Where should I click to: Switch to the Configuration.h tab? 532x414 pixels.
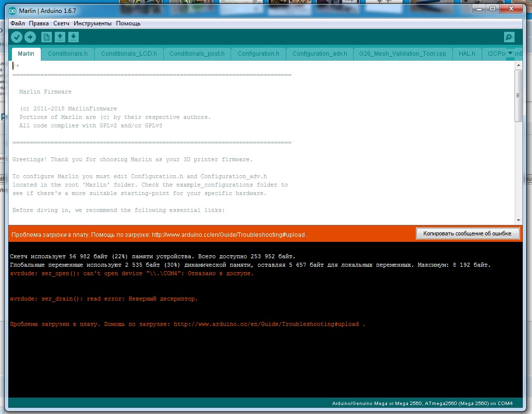259,54
